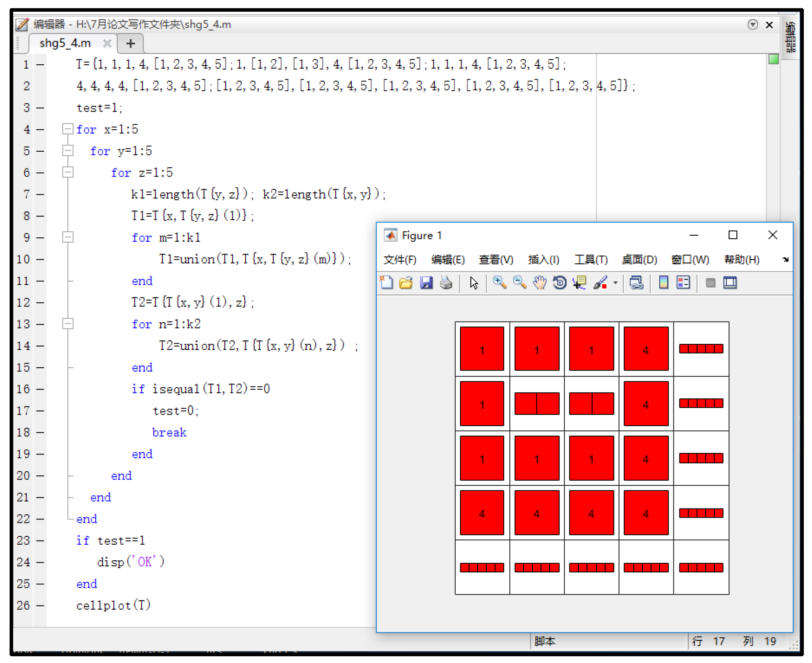The image size is (812, 663).
Task: Click the Link Plot icon
Action: pos(637,283)
